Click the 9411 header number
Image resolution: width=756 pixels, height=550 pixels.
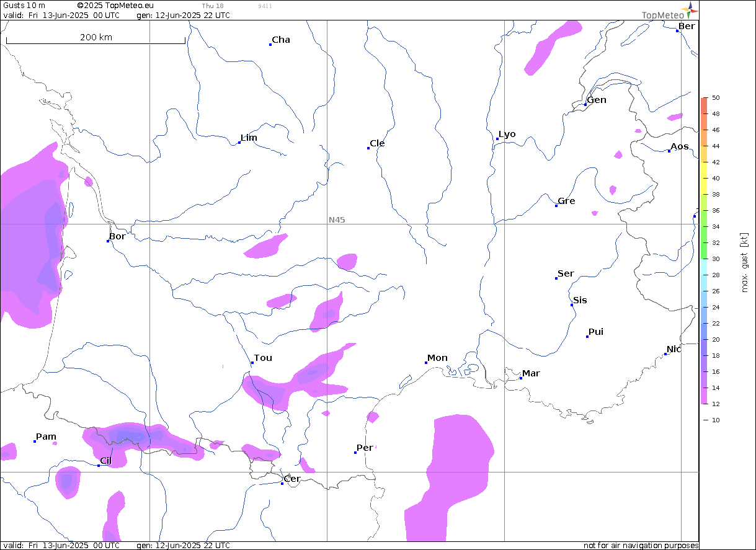(265, 6)
